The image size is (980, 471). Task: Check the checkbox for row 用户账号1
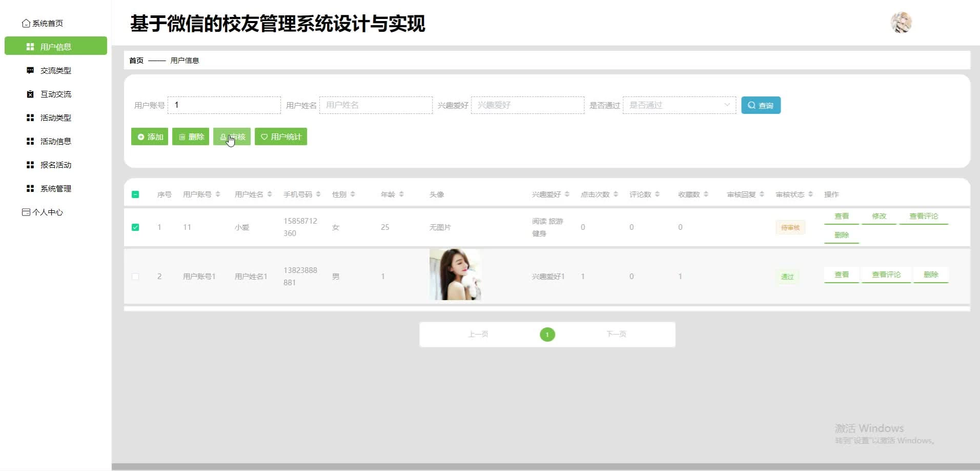pyautogui.click(x=135, y=277)
